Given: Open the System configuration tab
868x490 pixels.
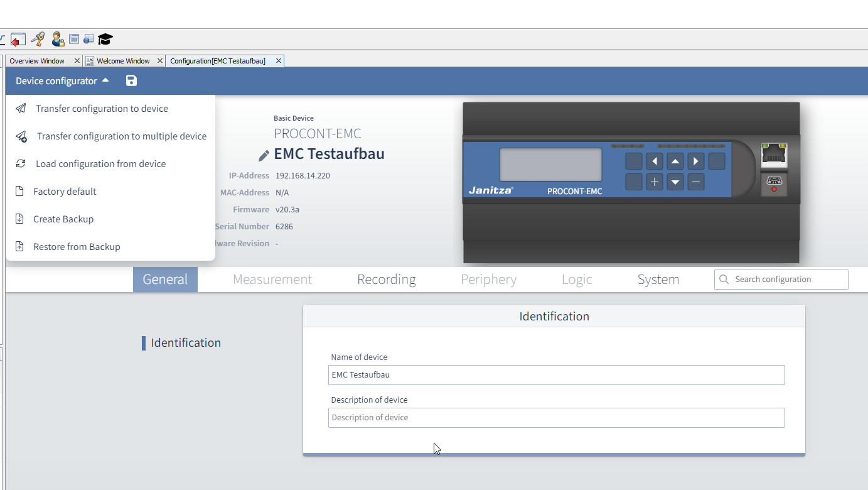Looking at the screenshot, I should 658,279.
